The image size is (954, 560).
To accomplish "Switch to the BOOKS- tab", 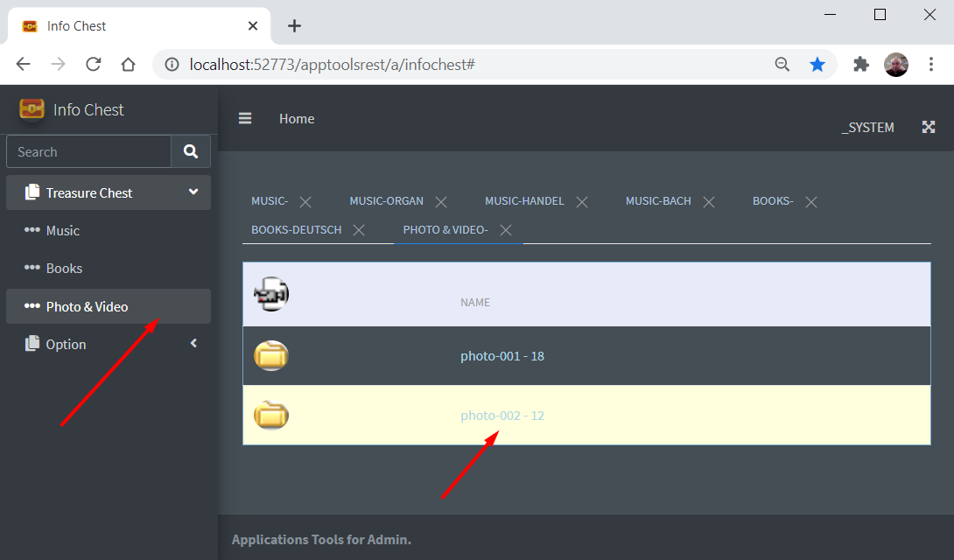I will 773,200.
